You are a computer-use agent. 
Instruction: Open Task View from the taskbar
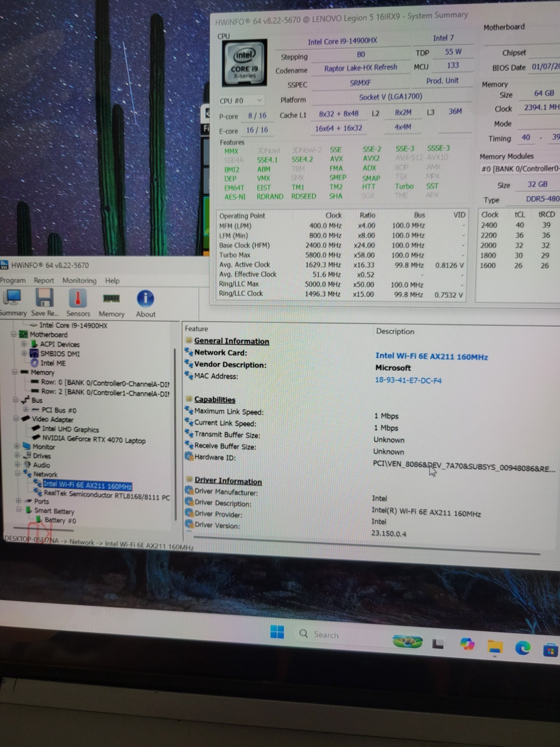tap(437, 644)
